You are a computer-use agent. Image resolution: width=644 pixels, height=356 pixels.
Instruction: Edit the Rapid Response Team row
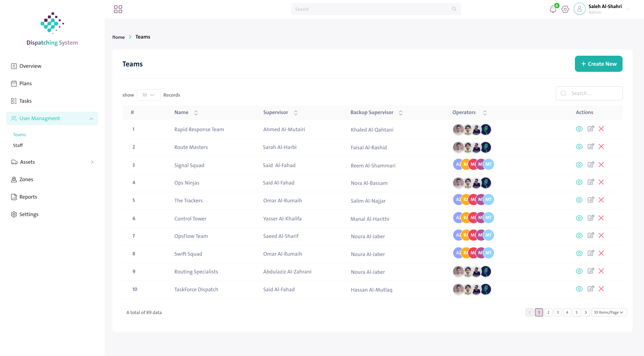click(591, 129)
